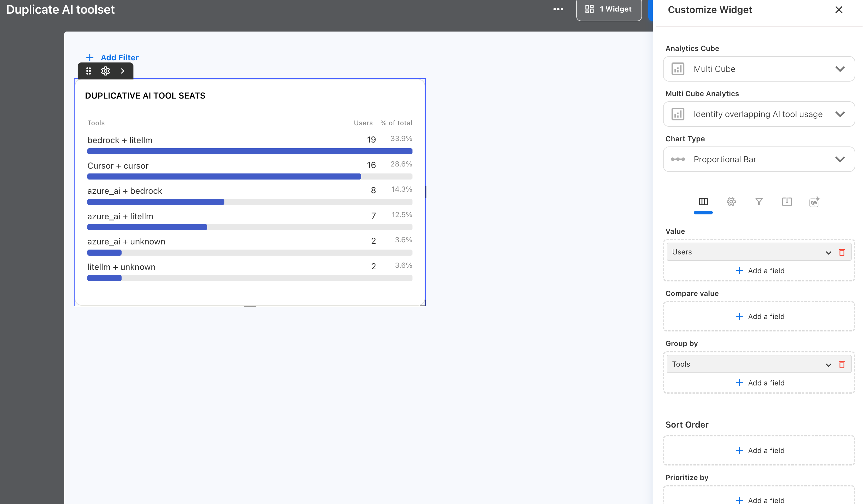
Task: Click the 33.9% value in bedrock row
Action: click(x=401, y=139)
